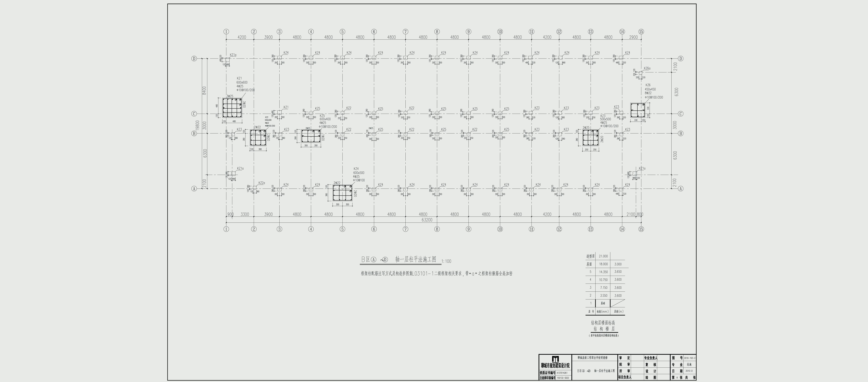The width and height of the screenshot is (868, 382).
Task: Click the KZ6 450x450 column section detail
Action: tap(638, 110)
